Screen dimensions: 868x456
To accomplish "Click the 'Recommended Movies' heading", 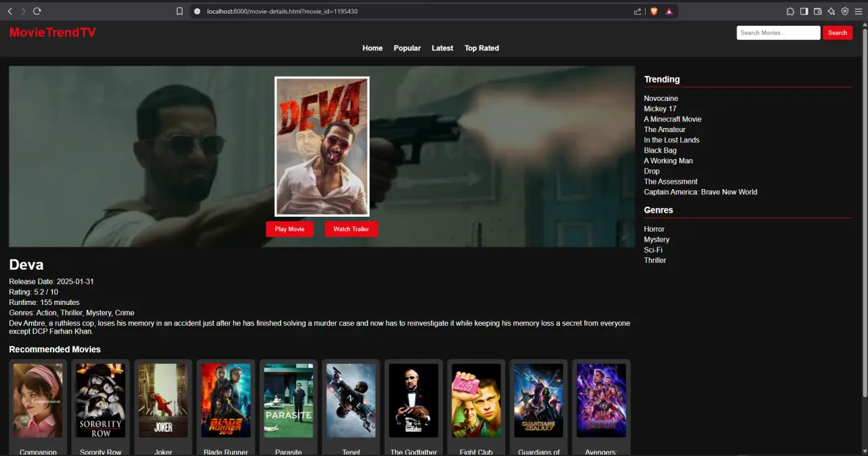I will tap(55, 350).
